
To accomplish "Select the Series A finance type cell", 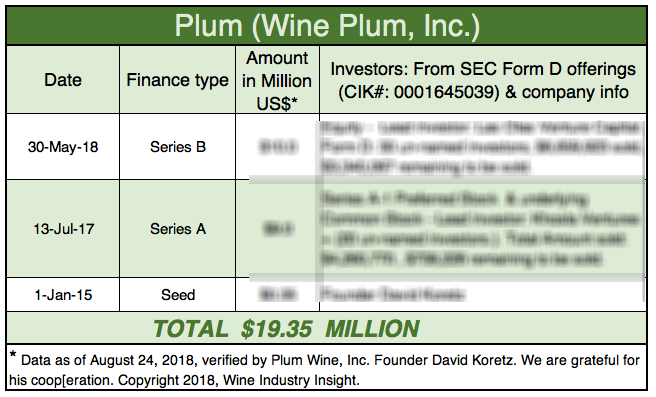I will point(177,229).
